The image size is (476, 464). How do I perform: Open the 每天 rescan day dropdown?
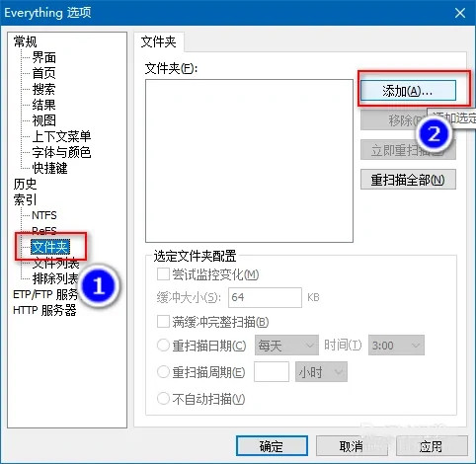click(x=286, y=346)
